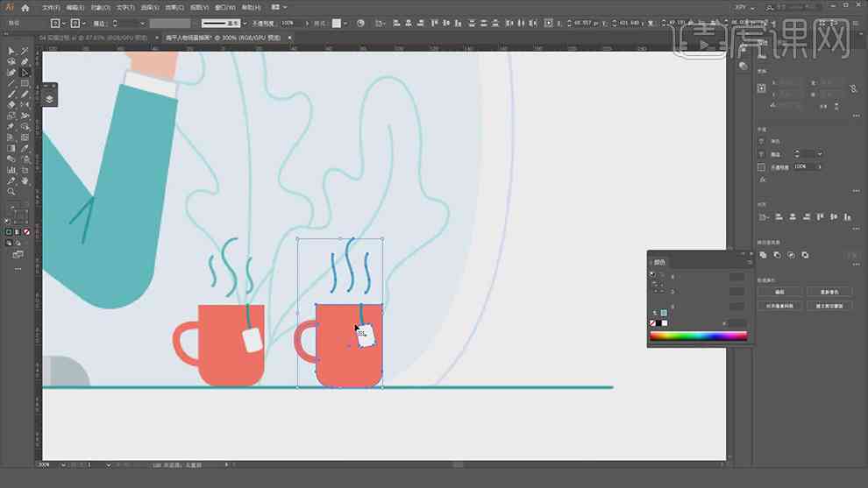The image size is (868, 488).
Task: Open the 窗口(W) menu
Action: (x=224, y=8)
